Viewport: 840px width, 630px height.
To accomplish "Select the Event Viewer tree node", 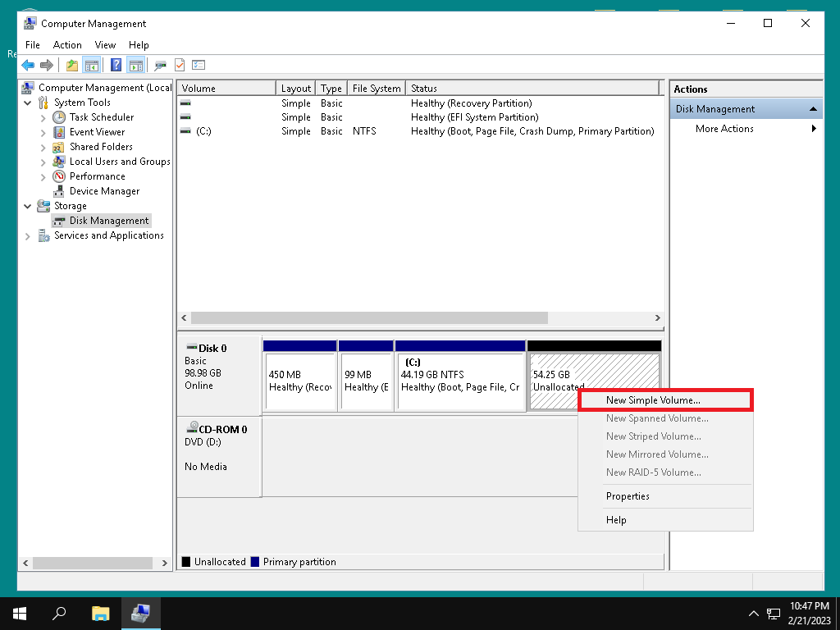I will coord(97,132).
